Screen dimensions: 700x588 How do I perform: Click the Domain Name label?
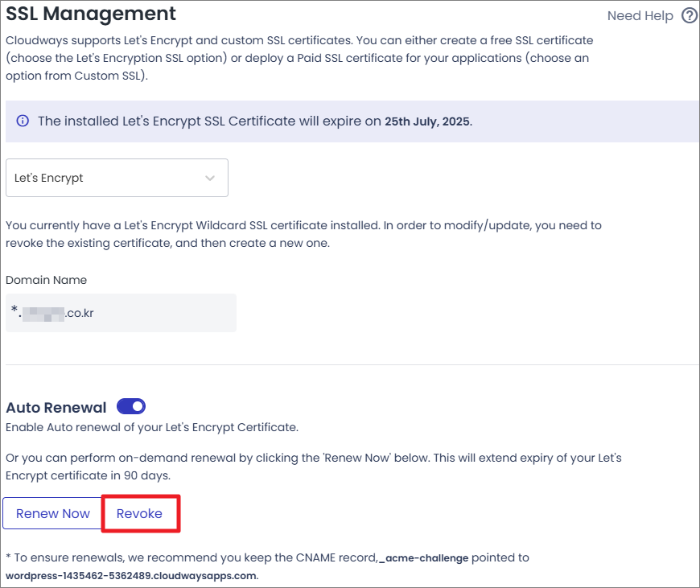[x=46, y=280]
